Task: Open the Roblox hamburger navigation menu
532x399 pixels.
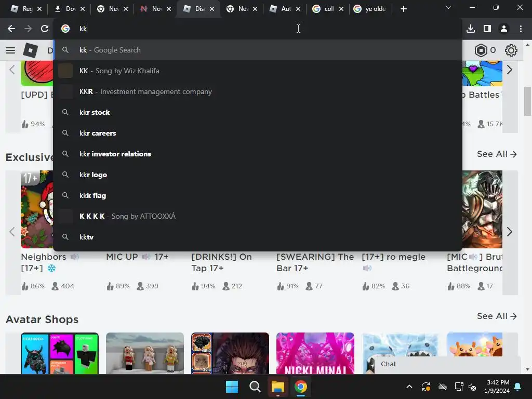Action: tap(10, 50)
